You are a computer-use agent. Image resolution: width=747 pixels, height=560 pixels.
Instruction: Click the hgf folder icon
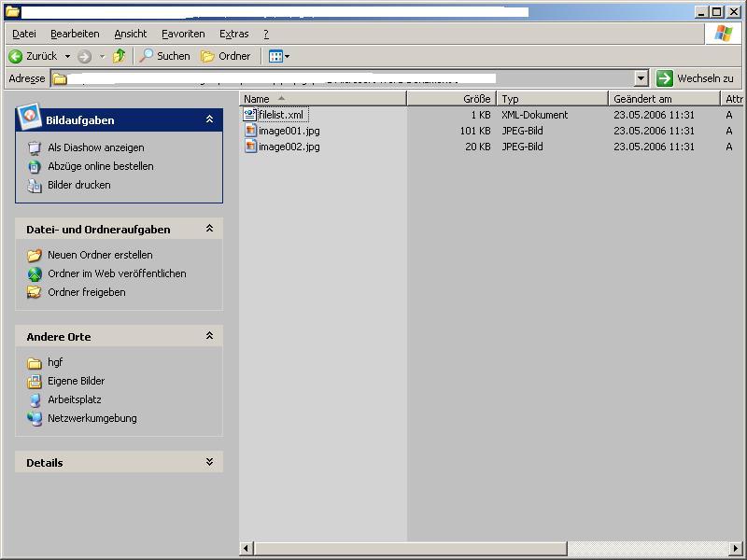click(x=35, y=363)
